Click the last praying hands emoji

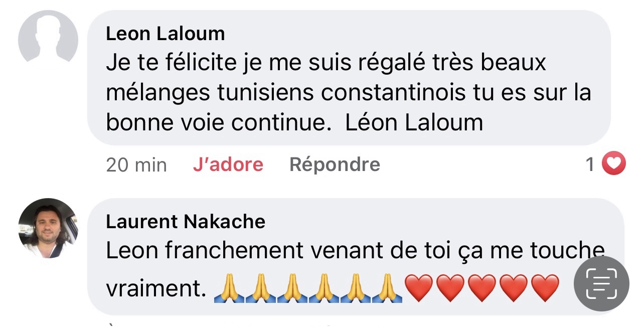point(387,288)
